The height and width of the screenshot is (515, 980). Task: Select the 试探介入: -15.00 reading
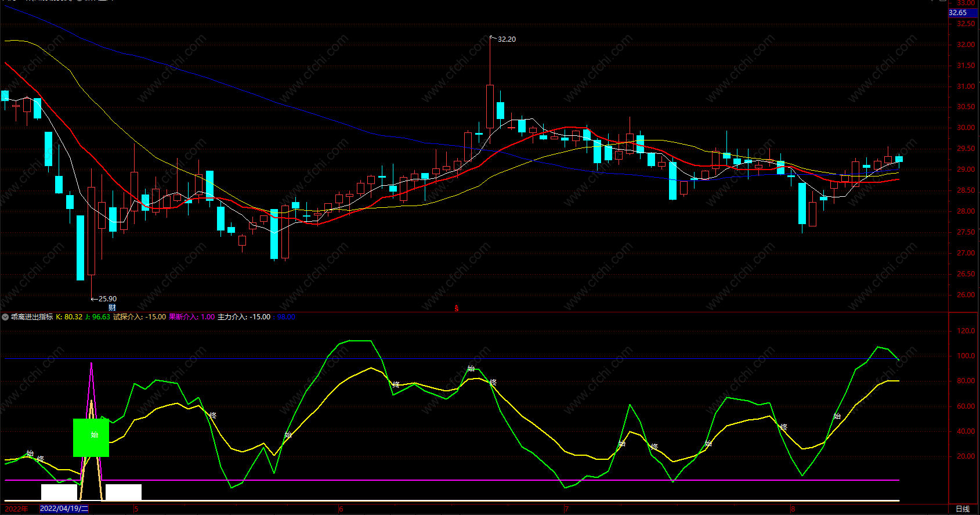click(139, 317)
